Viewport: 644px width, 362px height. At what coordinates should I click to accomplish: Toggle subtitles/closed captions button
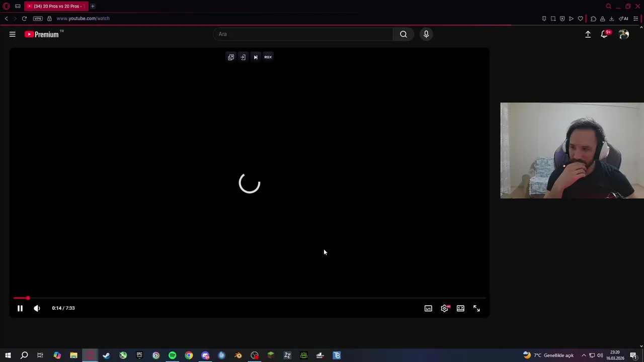coord(428,308)
